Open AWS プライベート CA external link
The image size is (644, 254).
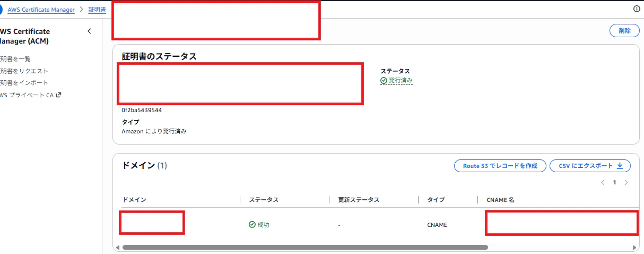coord(30,95)
